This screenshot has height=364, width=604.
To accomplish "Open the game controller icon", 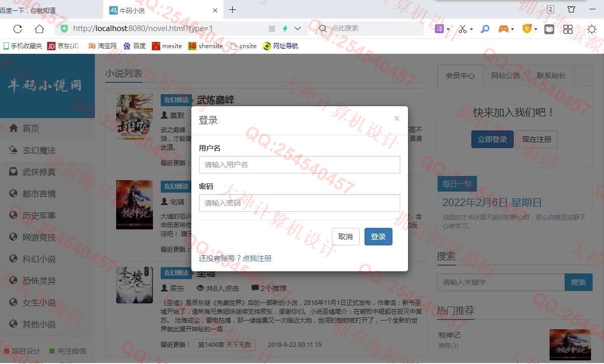I will coord(503,29).
